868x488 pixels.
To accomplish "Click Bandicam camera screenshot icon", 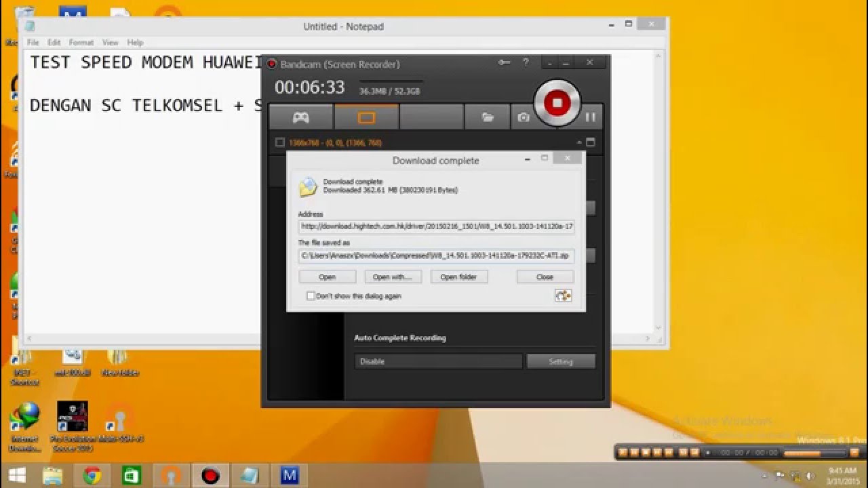I will point(523,117).
